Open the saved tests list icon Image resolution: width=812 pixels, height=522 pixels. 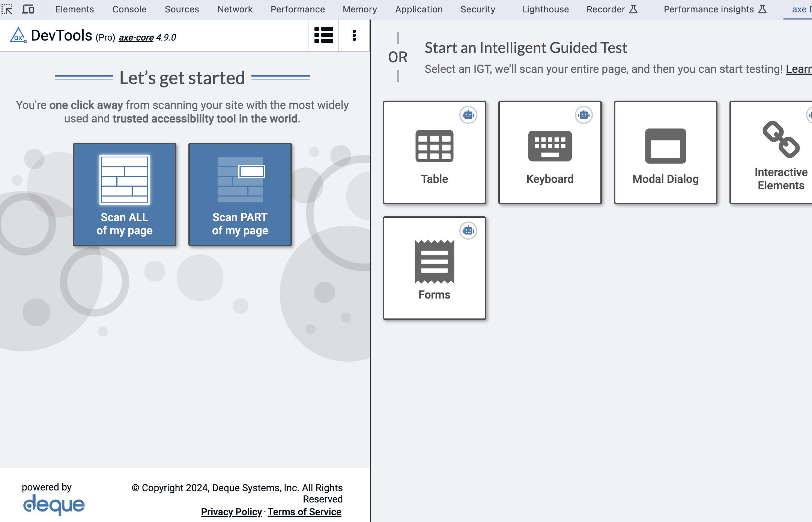coord(323,35)
